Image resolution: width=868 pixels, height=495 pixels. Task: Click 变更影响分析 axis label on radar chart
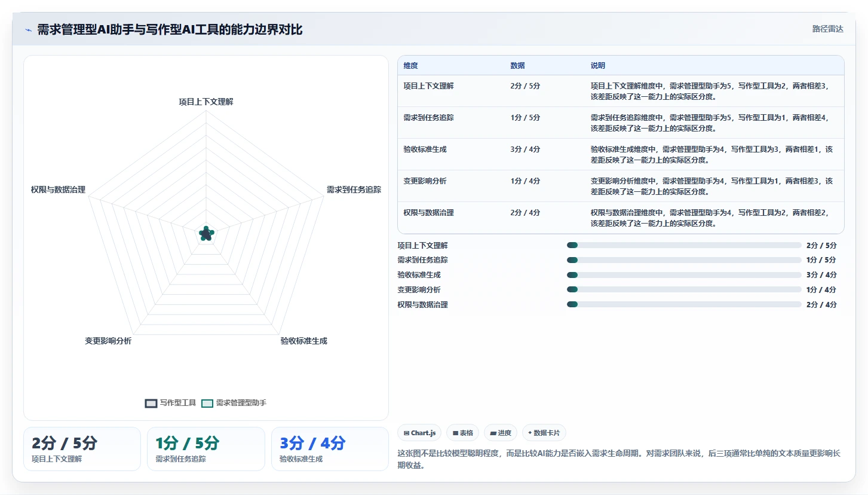(x=108, y=341)
